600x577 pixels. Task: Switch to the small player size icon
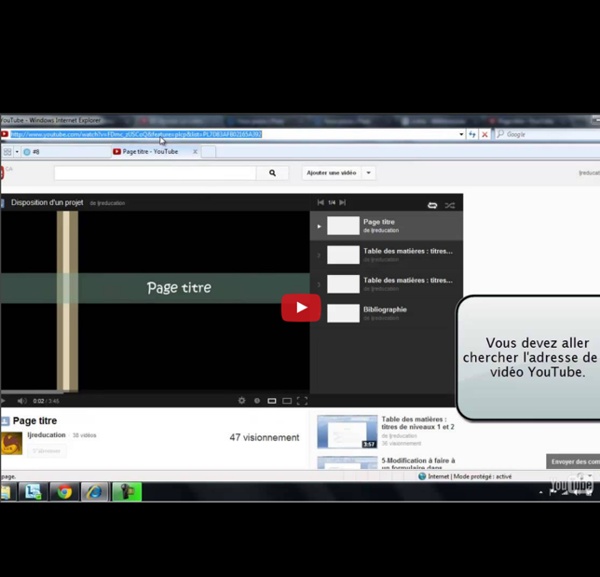(x=272, y=401)
